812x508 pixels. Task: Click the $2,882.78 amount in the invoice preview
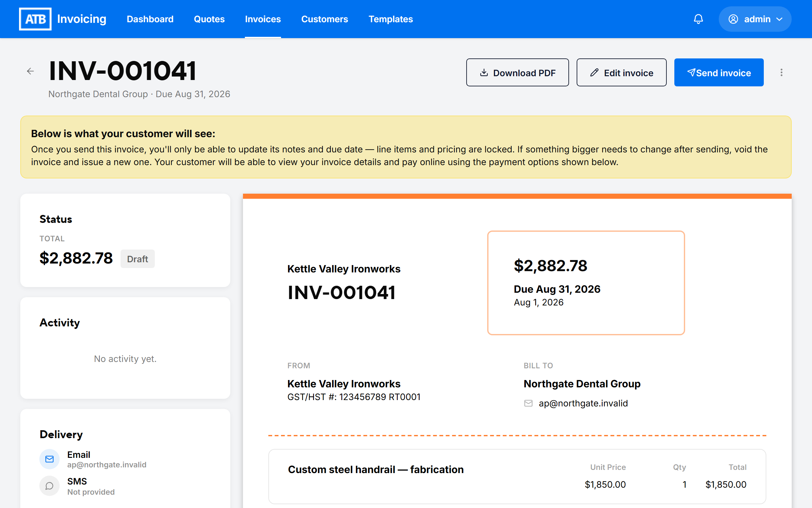(551, 265)
